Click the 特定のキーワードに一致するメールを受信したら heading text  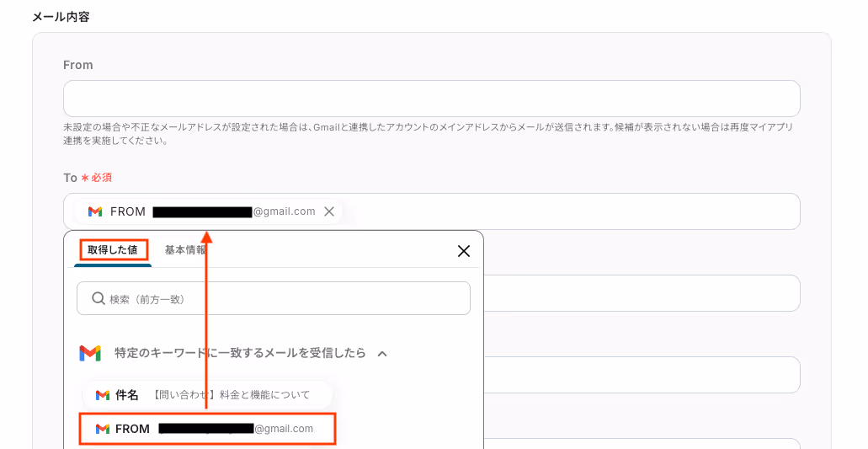pyautogui.click(x=240, y=353)
